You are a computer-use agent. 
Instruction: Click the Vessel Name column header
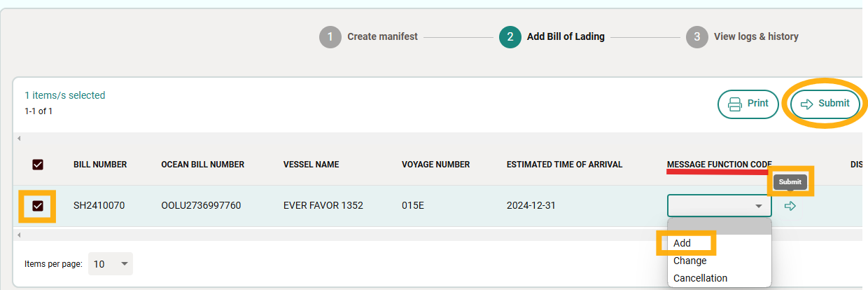(311, 165)
